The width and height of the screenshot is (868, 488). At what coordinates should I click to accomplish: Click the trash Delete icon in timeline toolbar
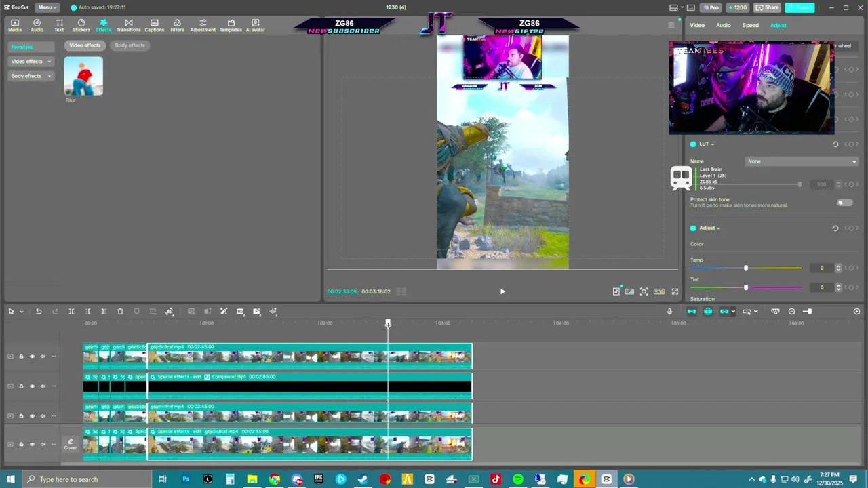120,312
